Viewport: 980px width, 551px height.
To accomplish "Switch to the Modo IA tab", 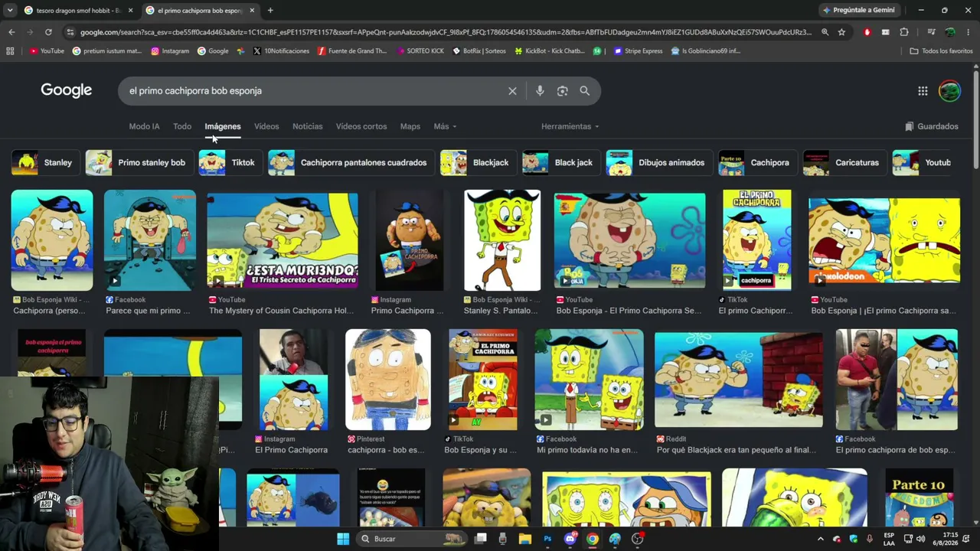I will (144, 126).
